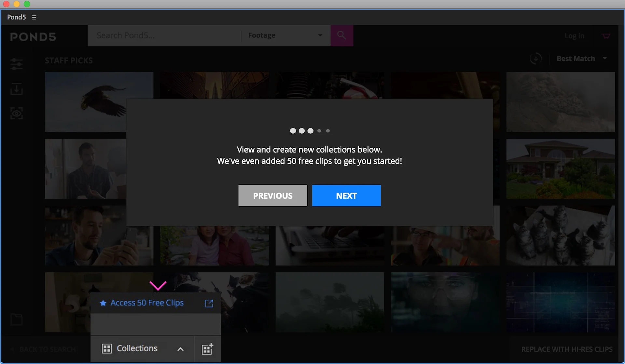Click Log in link
The image size is (625, 364).
(x=574, y=36)
